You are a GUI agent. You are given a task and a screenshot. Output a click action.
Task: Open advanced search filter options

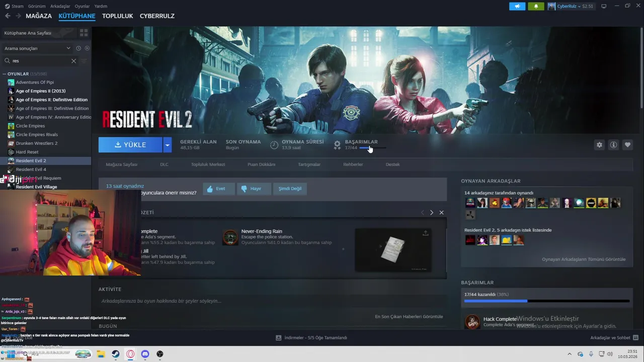(84, 61)
